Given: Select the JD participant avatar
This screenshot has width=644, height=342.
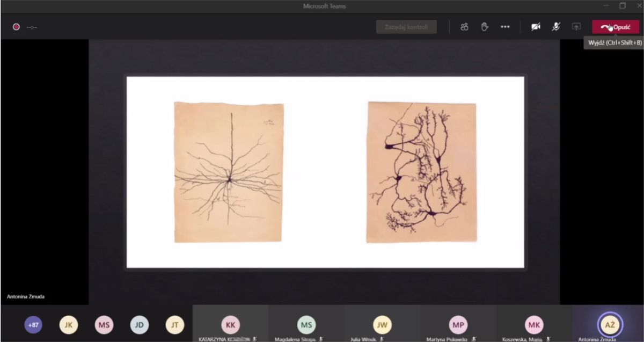Looking at the screenshot, I should coord(139,324).
